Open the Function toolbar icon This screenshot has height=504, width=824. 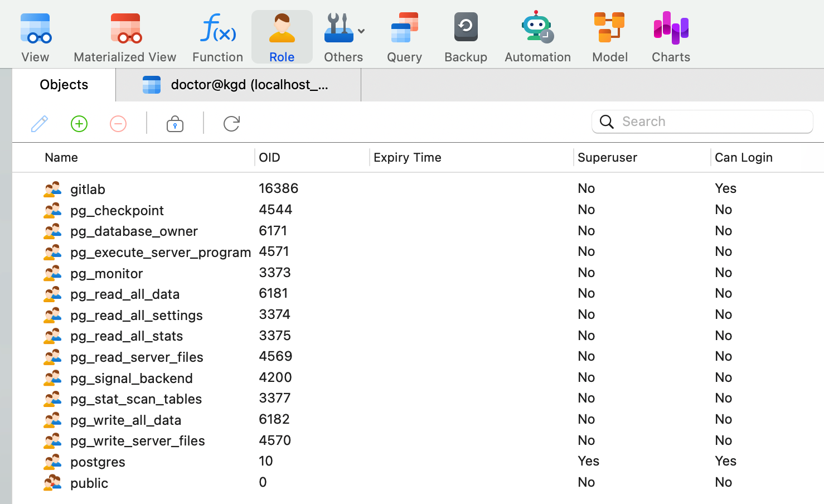(217, 37)
